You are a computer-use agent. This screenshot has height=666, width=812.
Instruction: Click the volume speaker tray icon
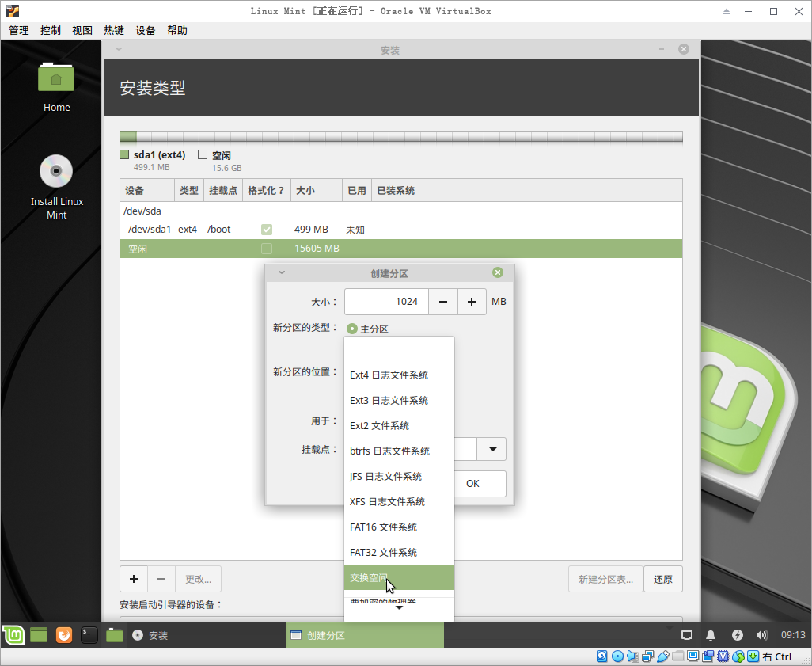click(x=761, y=635)
